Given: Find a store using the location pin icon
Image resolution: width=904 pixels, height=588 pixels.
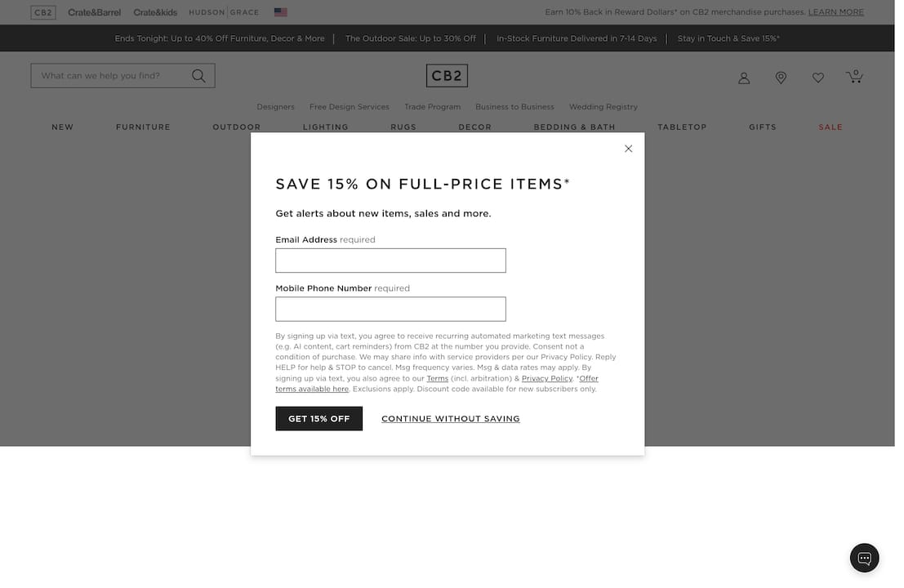Looking at the screenshot, I should point(781,77).
